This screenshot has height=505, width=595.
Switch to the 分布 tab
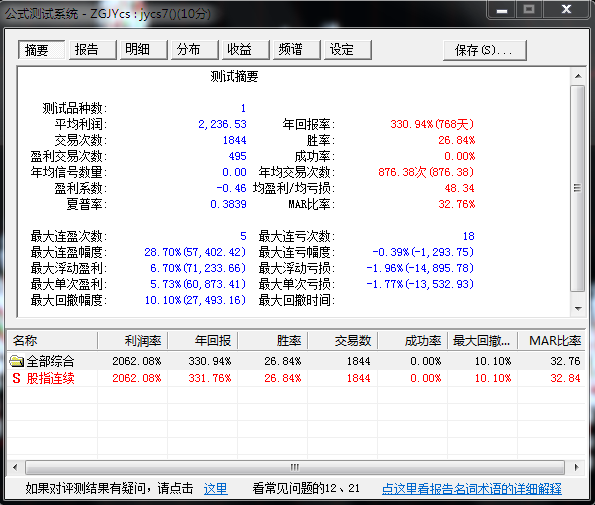194,50
